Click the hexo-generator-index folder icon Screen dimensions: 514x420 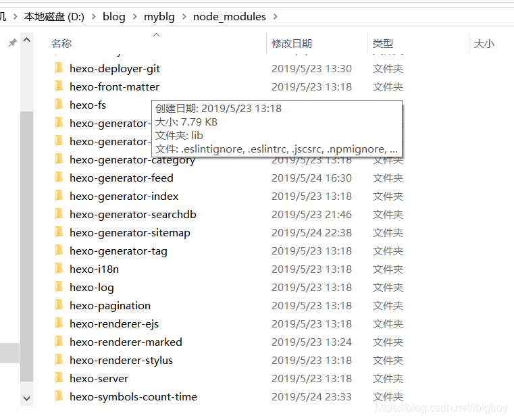(59, 196)
